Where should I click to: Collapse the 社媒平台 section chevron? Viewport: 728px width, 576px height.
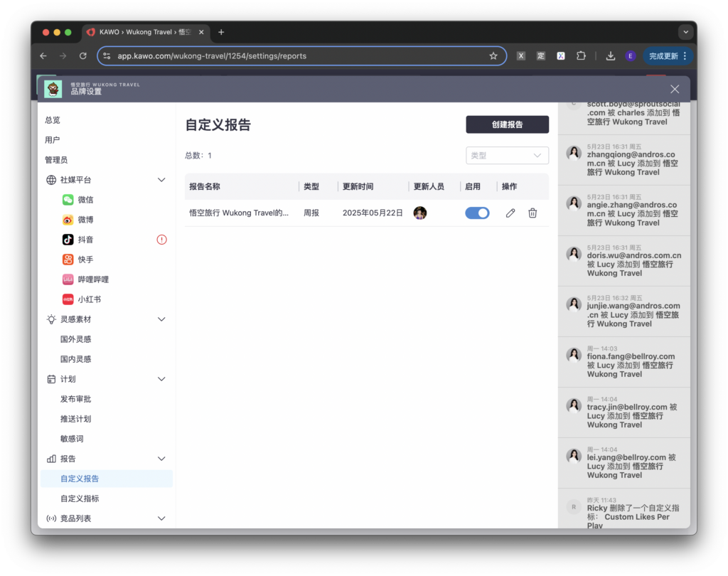point(161,180)
